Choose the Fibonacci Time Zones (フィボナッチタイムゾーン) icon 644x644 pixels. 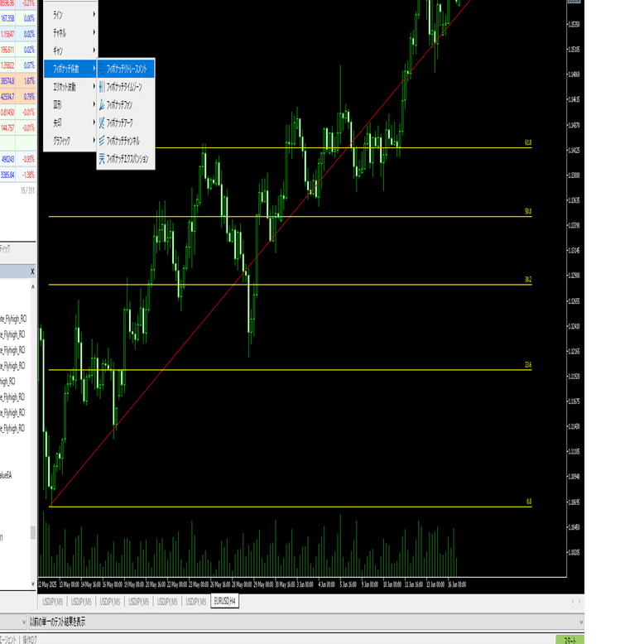[x=102, y=87]
